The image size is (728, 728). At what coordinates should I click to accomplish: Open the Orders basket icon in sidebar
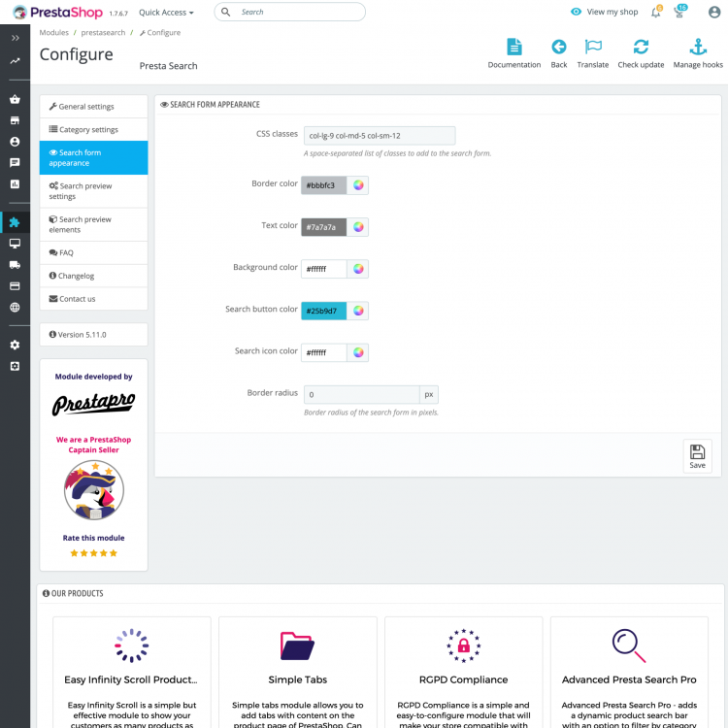15,99
